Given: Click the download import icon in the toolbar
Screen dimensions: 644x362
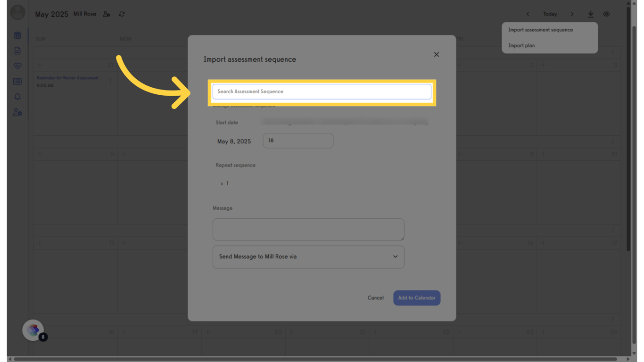Looking at the screenshot, I should [x=591, y=14].
